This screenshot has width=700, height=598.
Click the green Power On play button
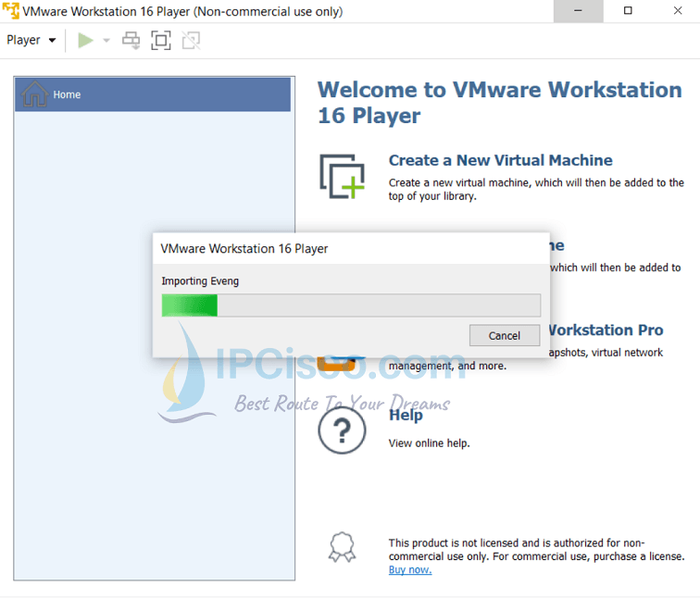[85, 40]
